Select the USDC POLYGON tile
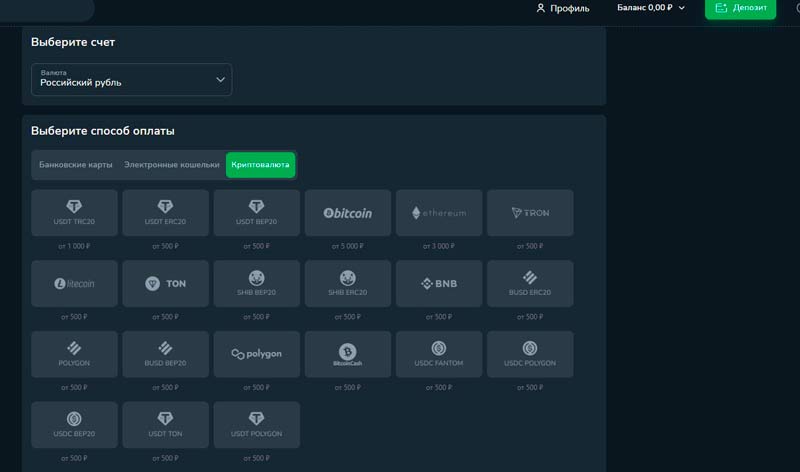Screen dimensions: 800x472 pos(530,354)
